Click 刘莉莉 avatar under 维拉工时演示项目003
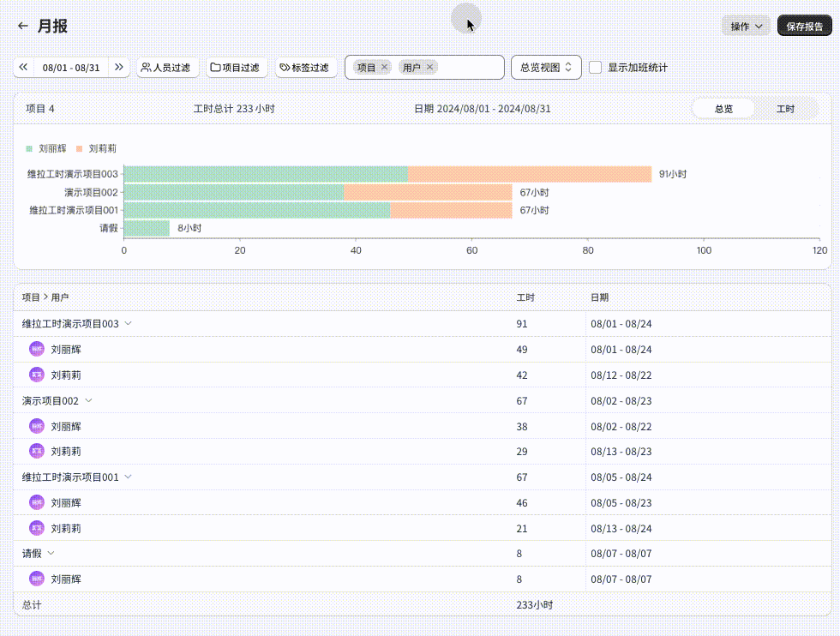This screenshot has width=840, height=636. pyautogui.click(x=36, y=375)
